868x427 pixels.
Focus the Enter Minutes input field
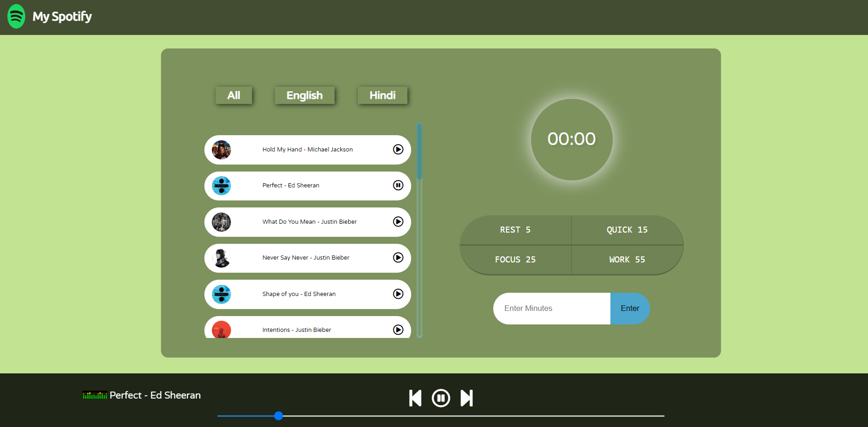point(552,308)
